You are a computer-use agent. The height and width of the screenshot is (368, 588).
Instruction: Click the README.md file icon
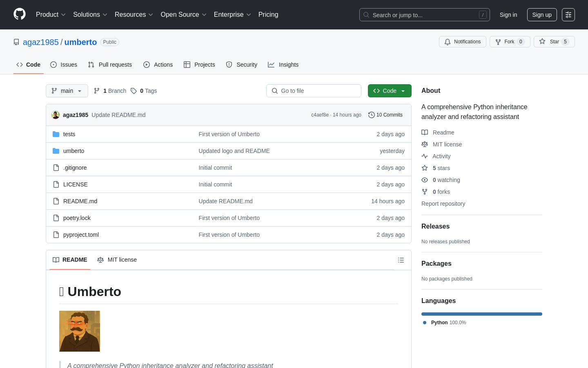coord(56,201)
